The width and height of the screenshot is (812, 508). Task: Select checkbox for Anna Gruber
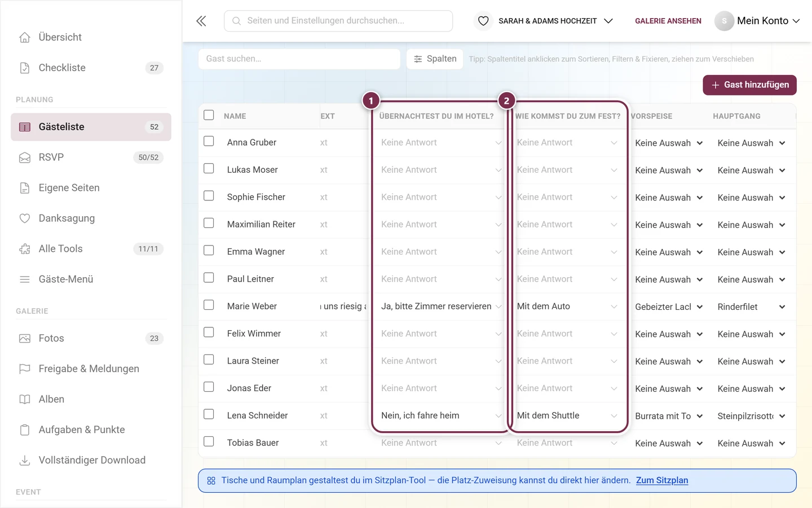(209, 141)
